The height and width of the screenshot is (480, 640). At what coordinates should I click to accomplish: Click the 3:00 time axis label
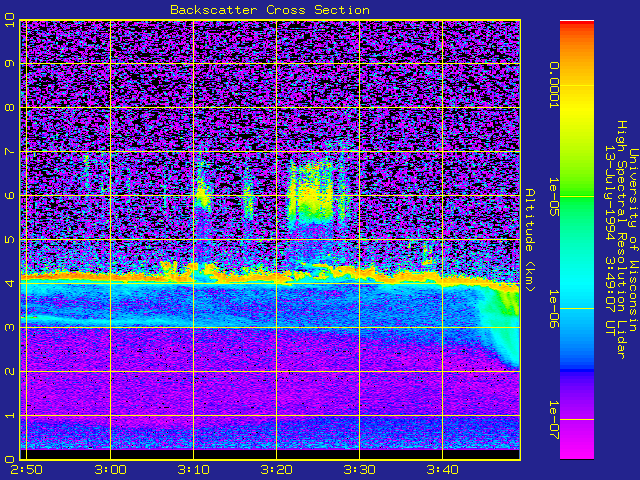pos(110,470)
